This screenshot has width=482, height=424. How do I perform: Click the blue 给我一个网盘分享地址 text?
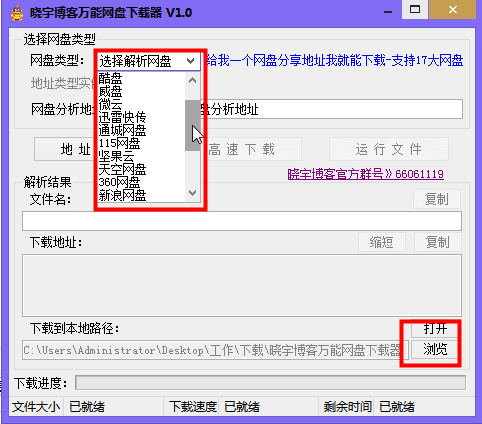pos(335,61)
